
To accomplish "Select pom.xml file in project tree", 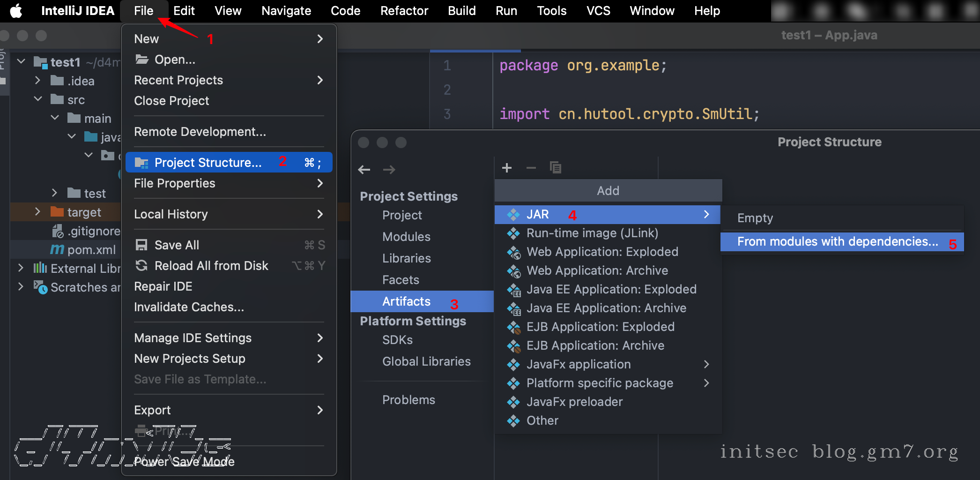I will [x=91, y=250].
